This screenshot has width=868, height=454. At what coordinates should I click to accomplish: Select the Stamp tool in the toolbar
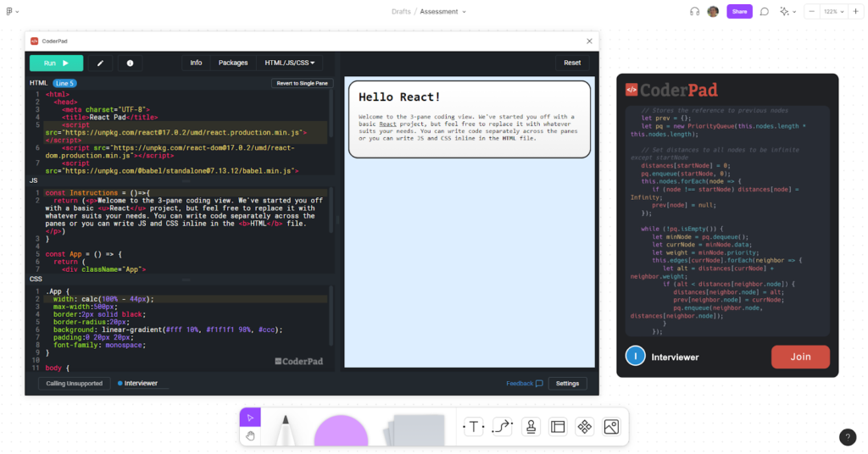[x=531, y=427]
